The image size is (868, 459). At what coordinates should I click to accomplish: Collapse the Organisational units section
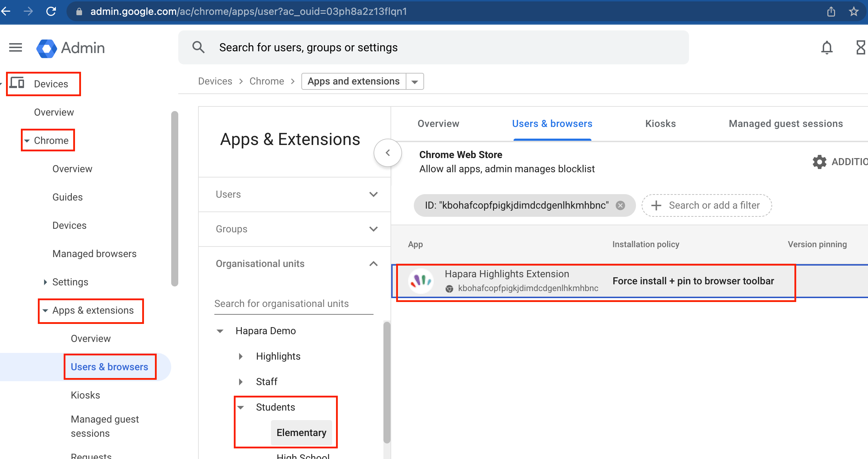click(373, 263)
